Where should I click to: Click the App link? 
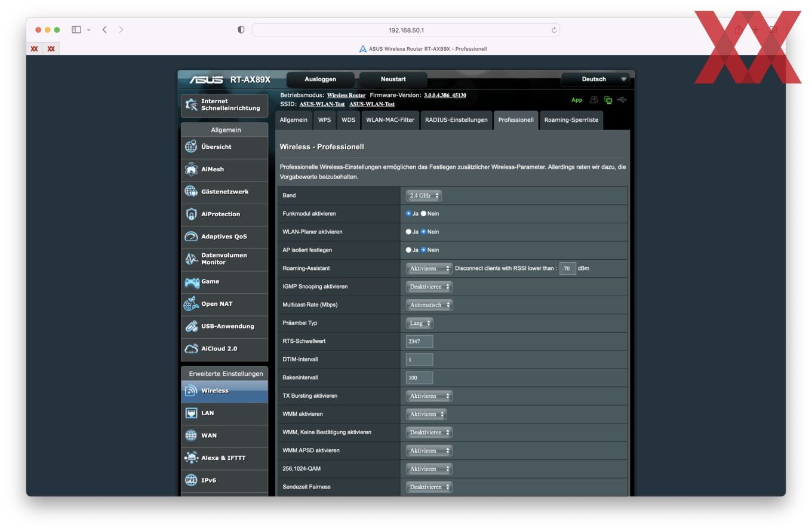pos(577,100)
